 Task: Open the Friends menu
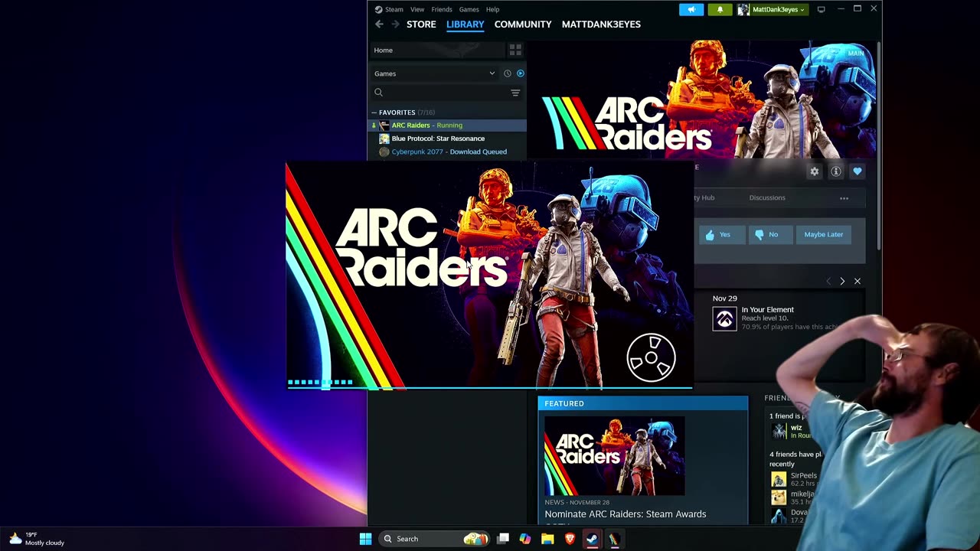[442, 9]
